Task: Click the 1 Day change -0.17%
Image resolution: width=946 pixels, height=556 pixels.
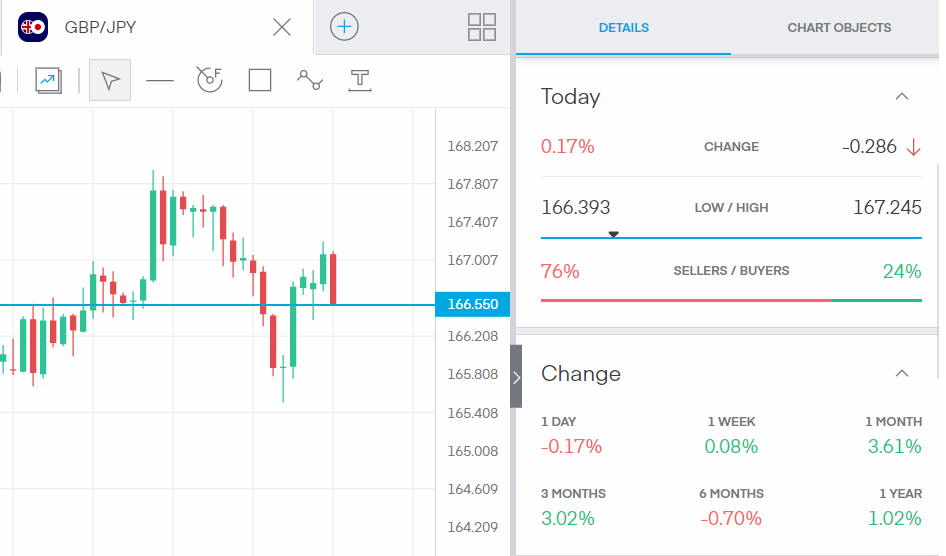Action: click(x=571, y=446)
